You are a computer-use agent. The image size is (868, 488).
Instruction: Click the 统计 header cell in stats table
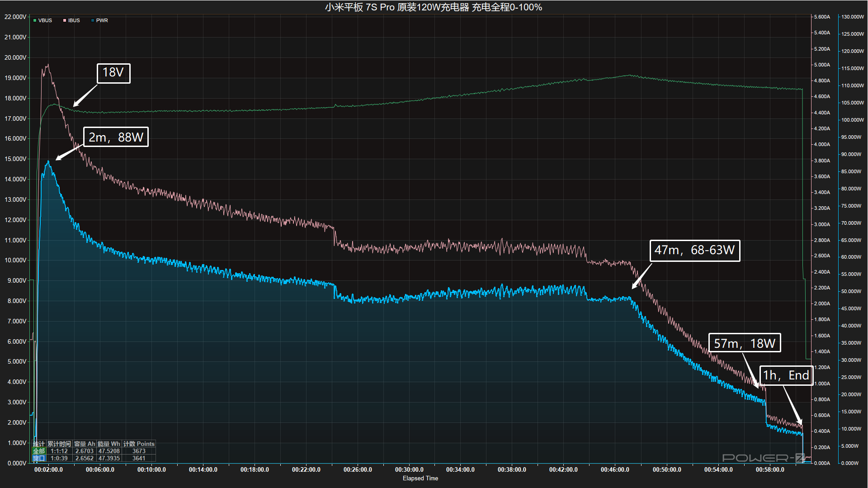[x=39, y=444]
